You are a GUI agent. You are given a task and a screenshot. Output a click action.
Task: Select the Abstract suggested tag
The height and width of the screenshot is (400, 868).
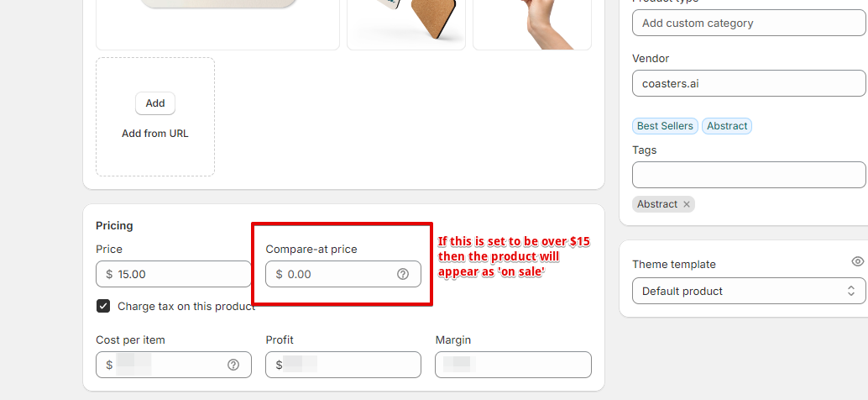[727, 126]
